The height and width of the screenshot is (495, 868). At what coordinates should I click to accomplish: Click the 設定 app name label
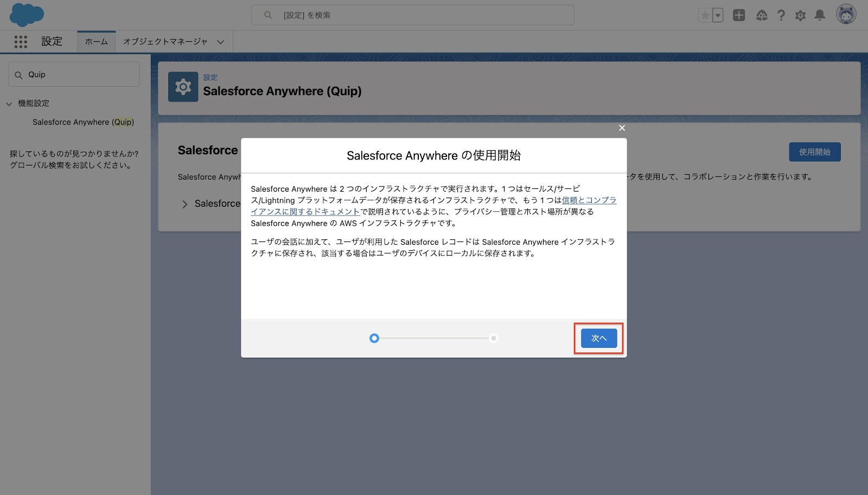(52, 42)
